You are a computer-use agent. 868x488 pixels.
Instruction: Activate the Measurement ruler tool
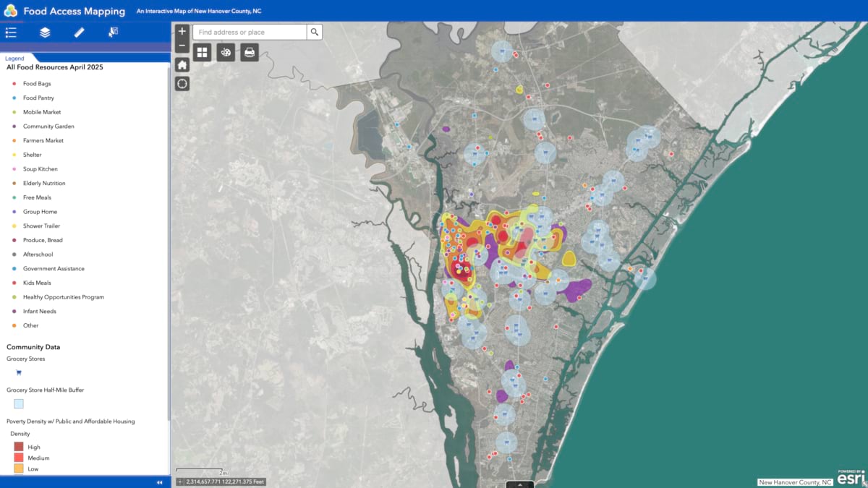pos(80,33)
